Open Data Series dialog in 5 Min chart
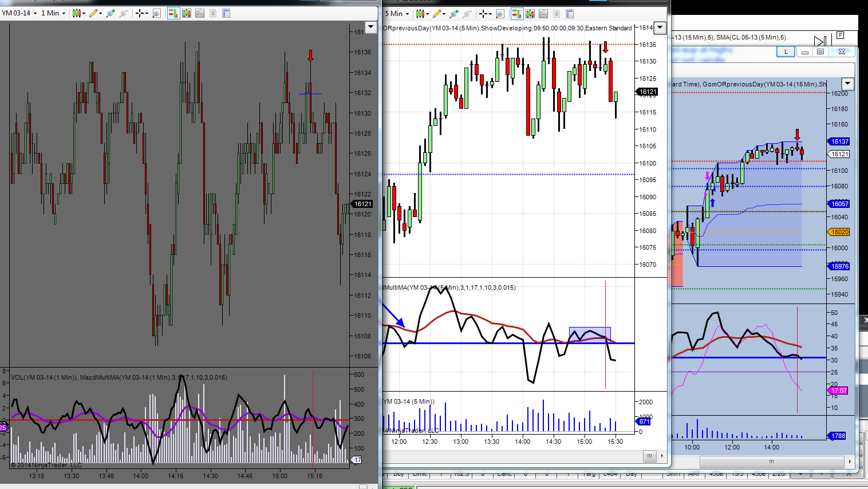Viewport: 868px width, 489px height. [530, 14]
